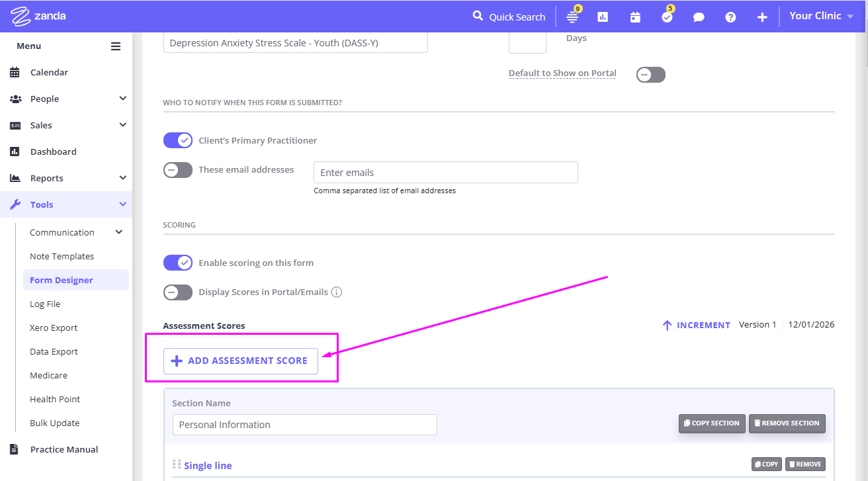Toggle Display Scores in Portal/Emails on

[x=177, y=292]
